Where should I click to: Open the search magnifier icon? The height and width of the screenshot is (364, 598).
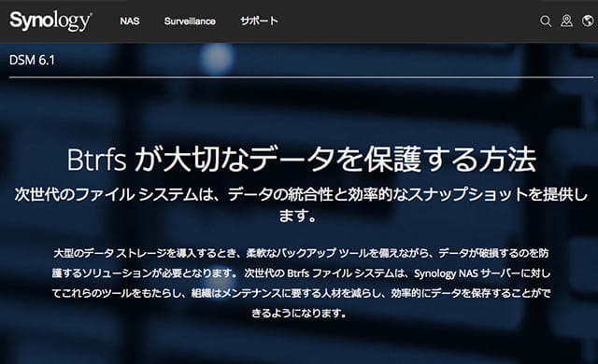tap(546, 21)
